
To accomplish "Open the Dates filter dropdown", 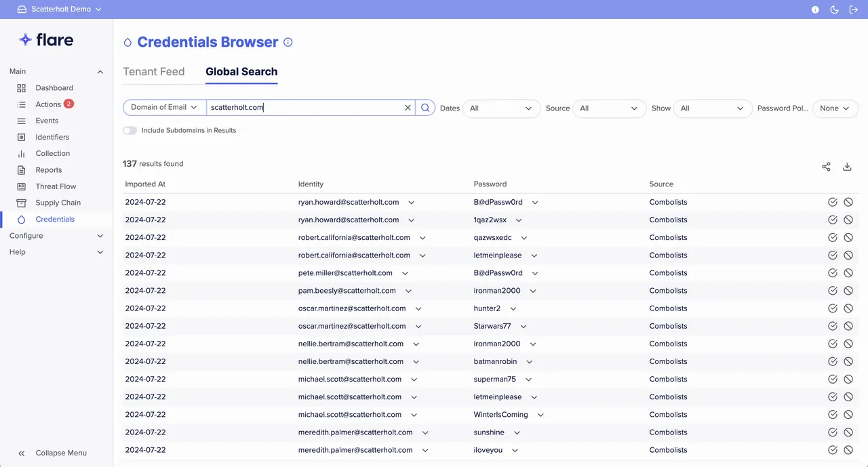I will tap(501, 108).
